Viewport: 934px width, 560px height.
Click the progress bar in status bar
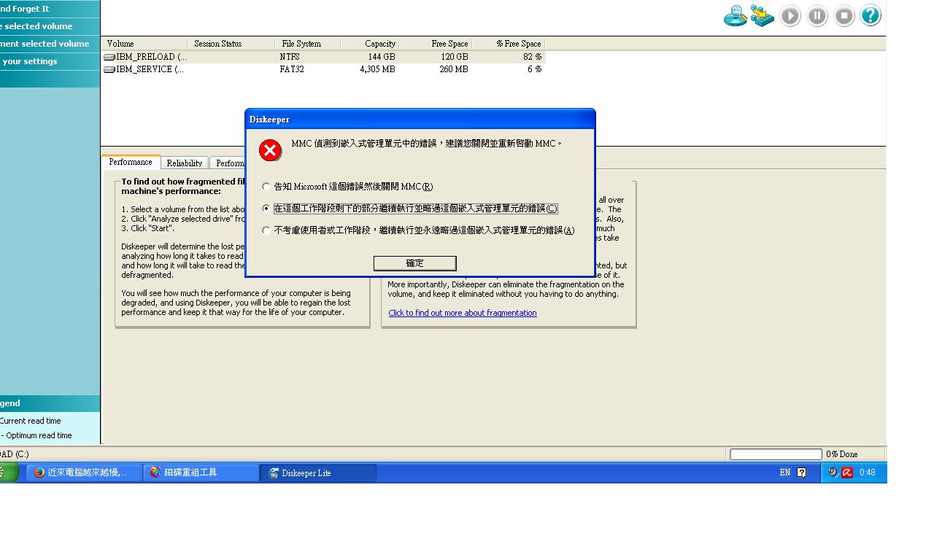coord(776,454)
